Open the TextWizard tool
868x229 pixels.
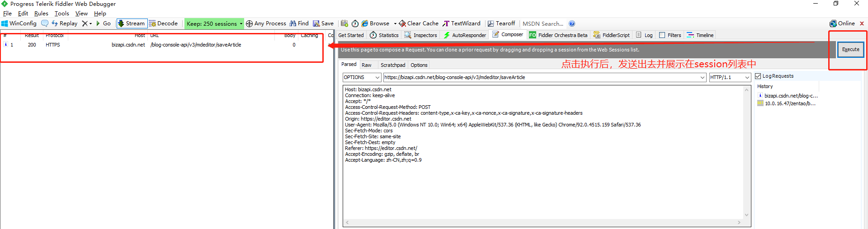point(462,23)
